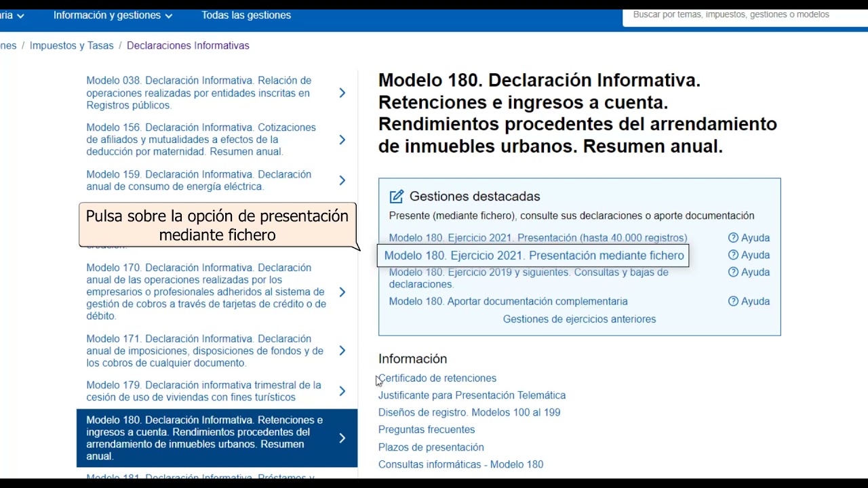Image resolution: width=868 pixels, height=488 pixels.
Task: Click the chevron next to Modelo 159
Action: (x=342, y=180)
